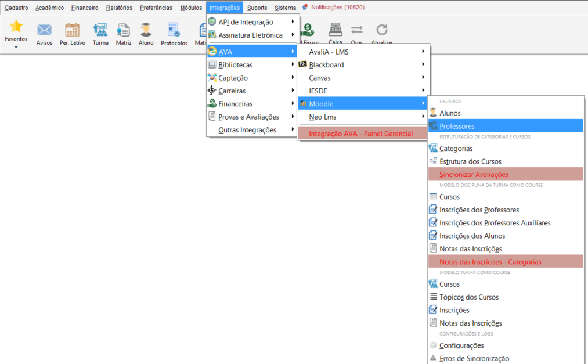Expand the Neo Lms submenu arrow
588x364 pixels.
point(423,116)
